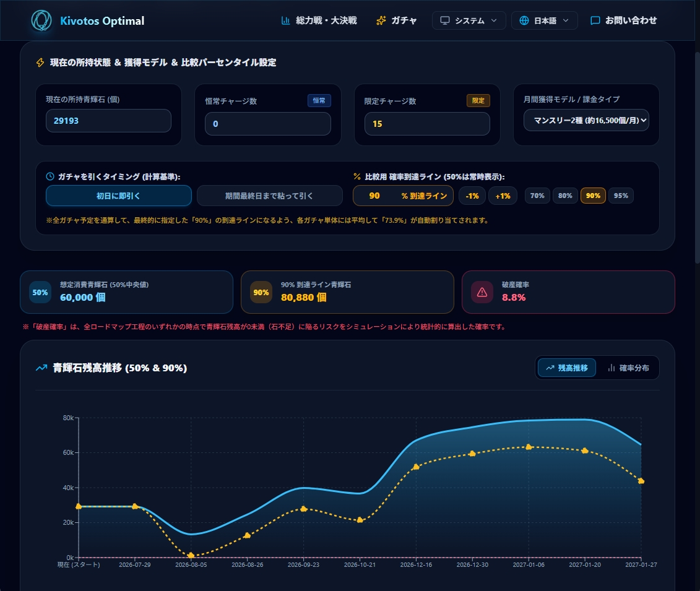700x591 pixels.
Task: Open the 日本語 language dropdown
Action: tap(545, 20)
